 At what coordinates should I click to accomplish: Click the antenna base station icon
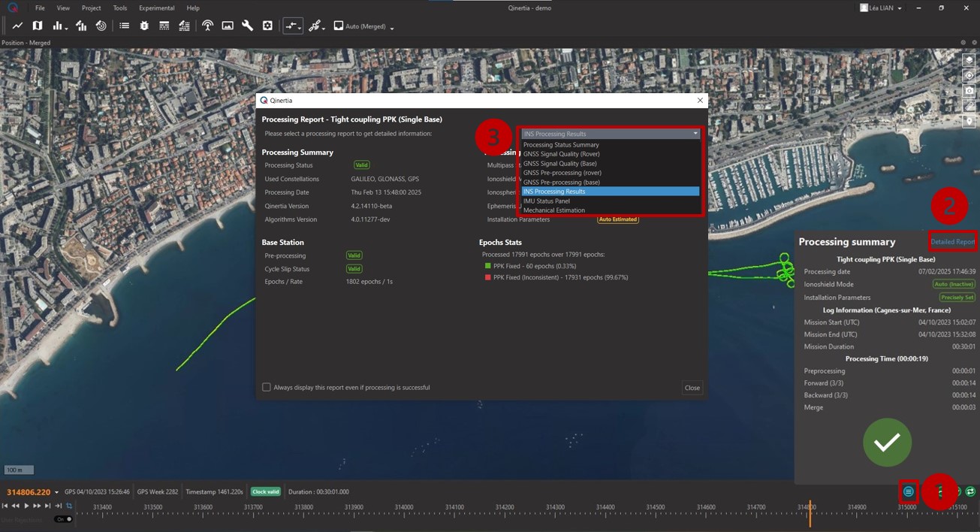[207, 26]
